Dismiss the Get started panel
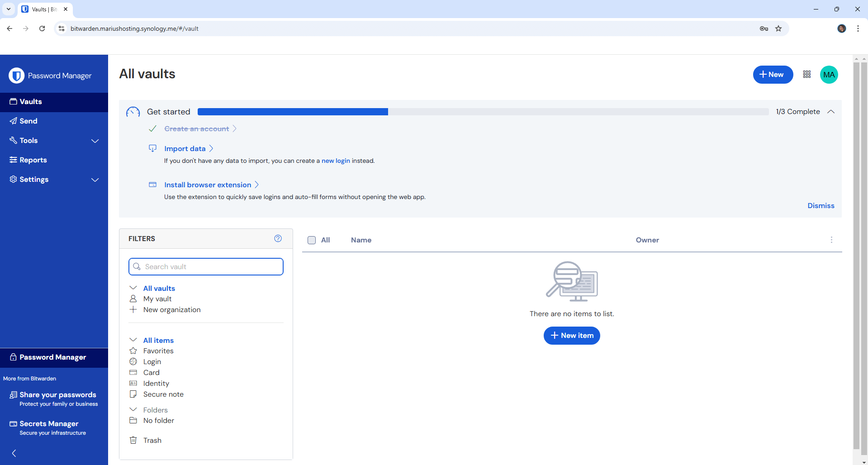This screenshot has width=868, height=465. 821,206
